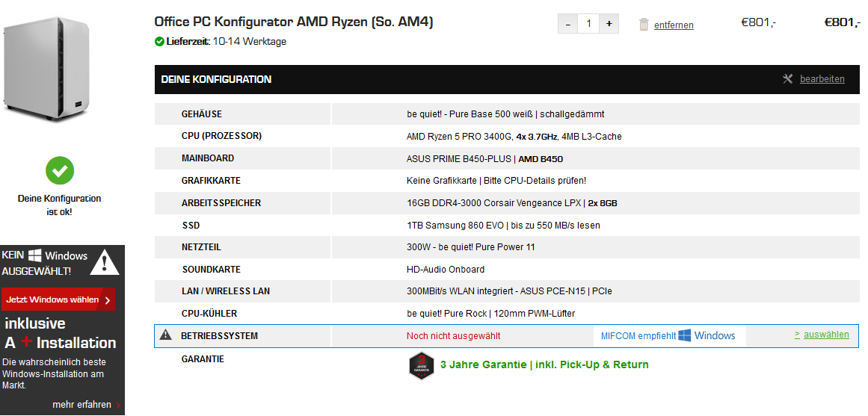Select the LAN / WIRELESS LAN row label
Image resolution: width=868 pixels, height=416 pixels.
point(226,291)
